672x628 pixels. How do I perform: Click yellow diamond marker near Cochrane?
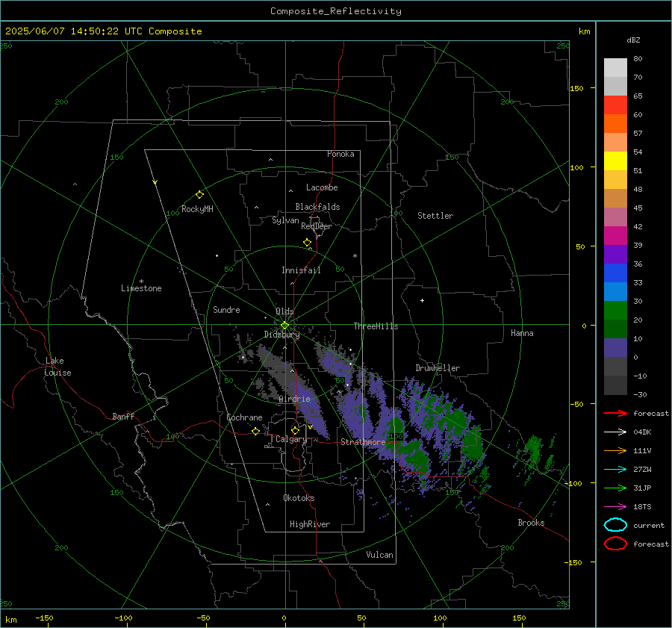click(256, 431)
